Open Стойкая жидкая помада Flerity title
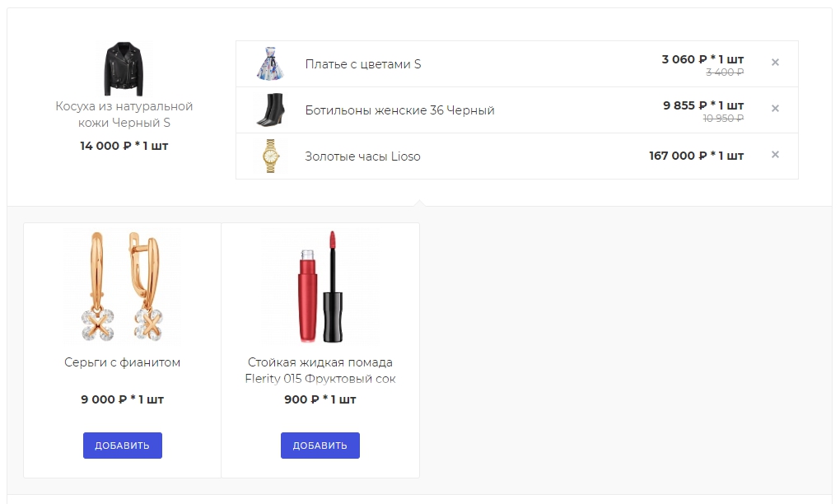Screen dimensions: 840x504 (320, 370)
